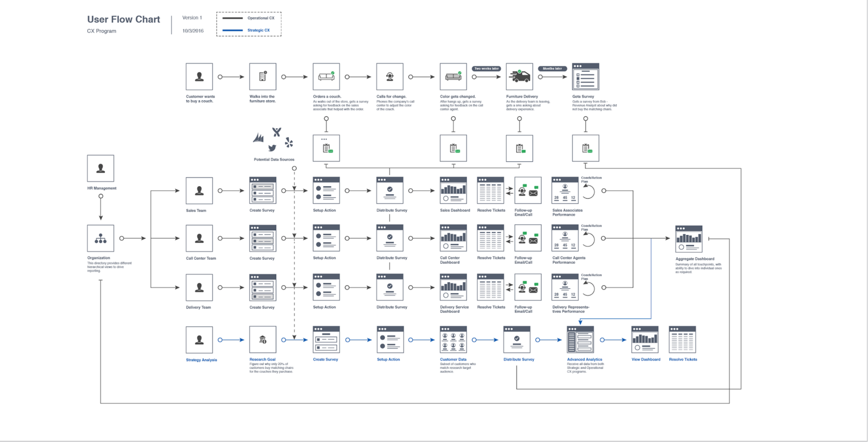This screenshot has width=868, height=442.
Task: Open Create Survey in the Call Center Team row
Action: point(263,238)
